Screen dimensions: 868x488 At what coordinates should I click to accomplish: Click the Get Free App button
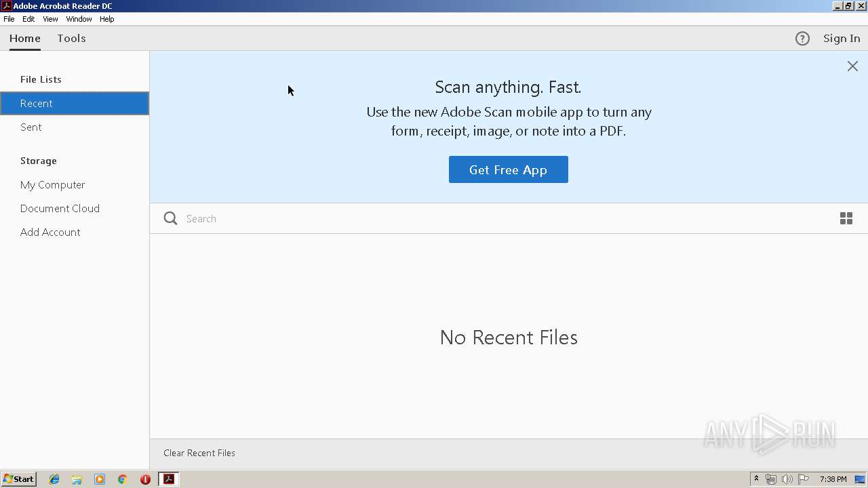pos(509,169)
